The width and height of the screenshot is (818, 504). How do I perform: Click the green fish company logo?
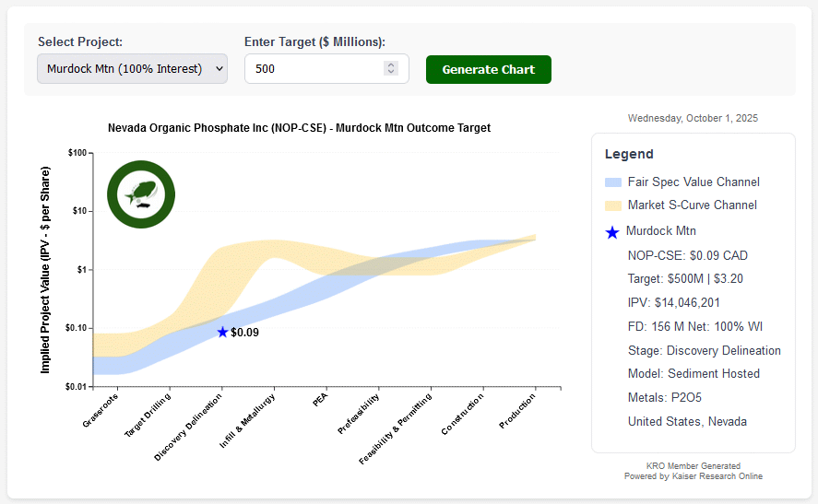point(141,194)
